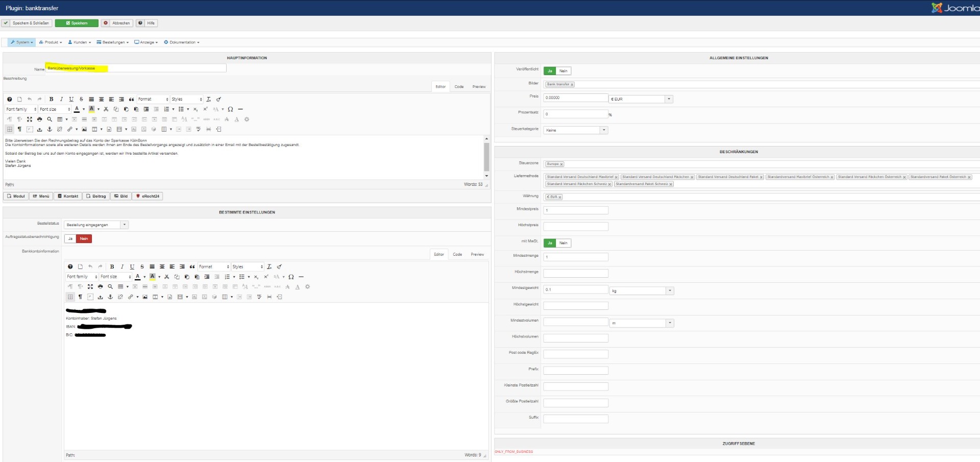The height and width of the screenshot is (462, 980).
Task: Switch Bankkontoinformation editor to Preview tab
Action: [478, 254]
